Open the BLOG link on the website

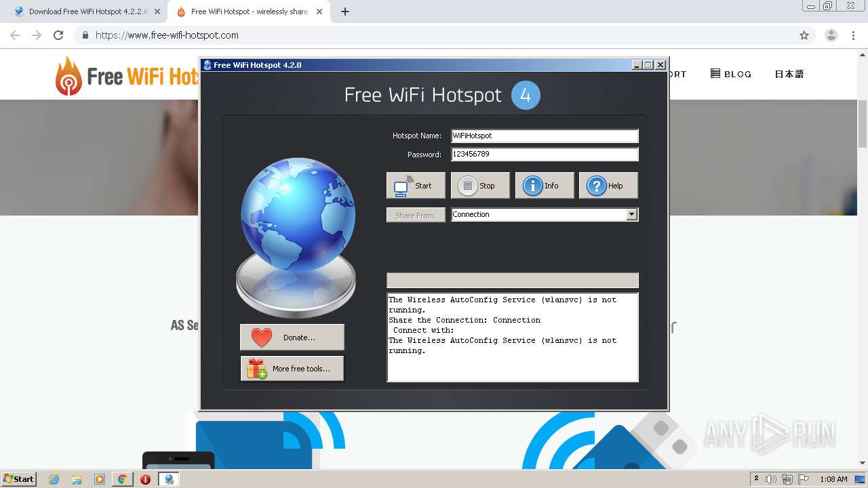click(x=731, y=74)
